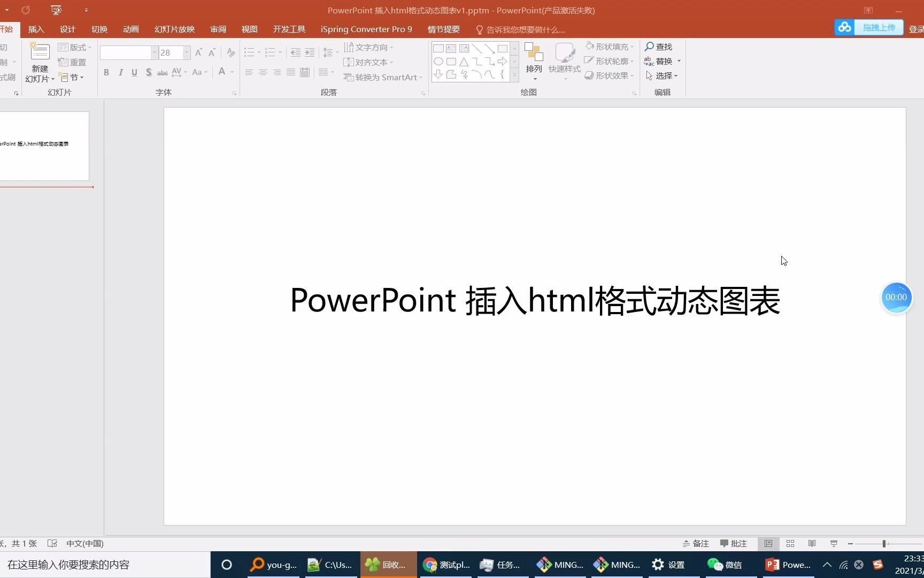Screen dimensions: 924x578
Task: Click the Numbering list icon
Action: [x=270, y=52]
